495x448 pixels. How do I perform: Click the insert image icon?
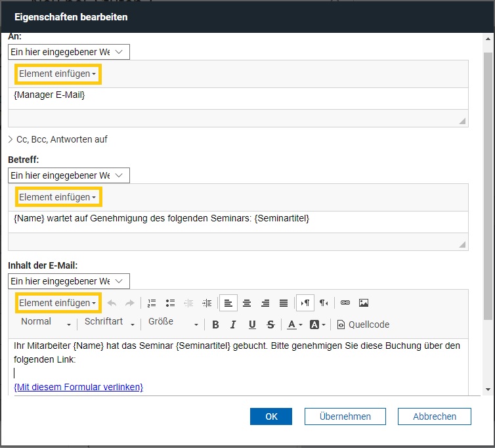[x=364, y=303]
